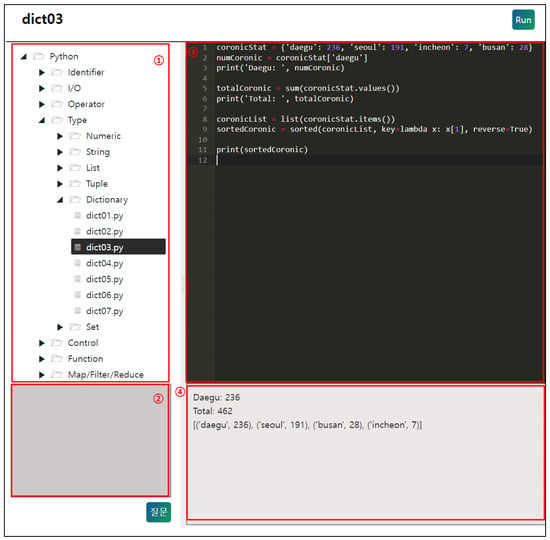Click the Python folder icon
The height and width of the screenshot is (540, 550).
point(39,56)
